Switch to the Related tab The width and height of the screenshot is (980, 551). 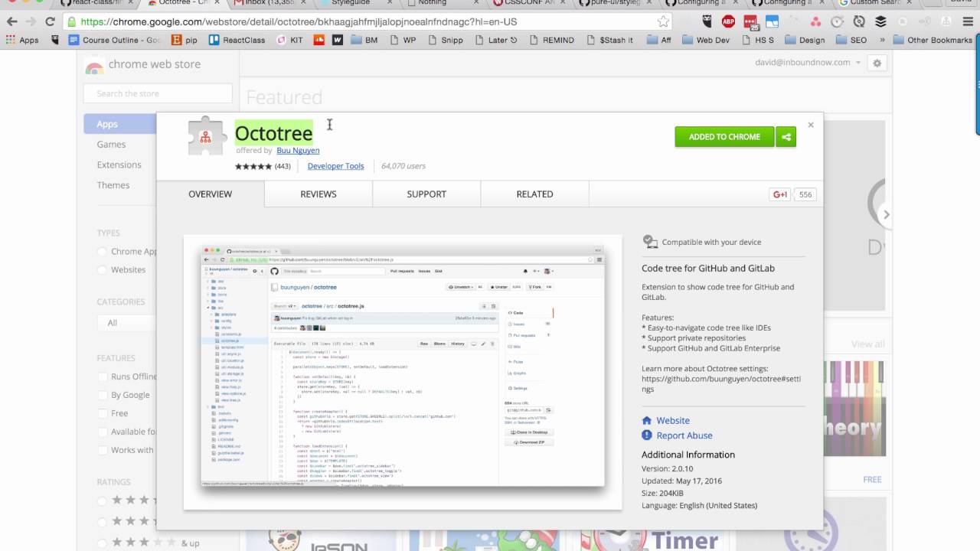[534, 194]
